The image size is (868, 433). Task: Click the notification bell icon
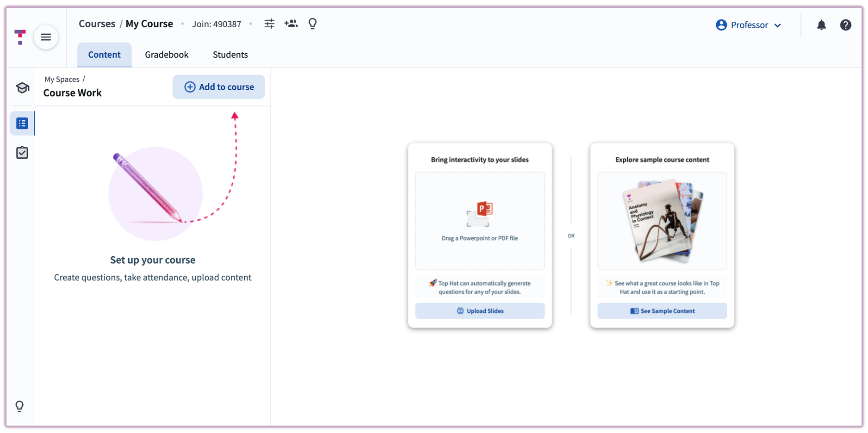point(822,25)
